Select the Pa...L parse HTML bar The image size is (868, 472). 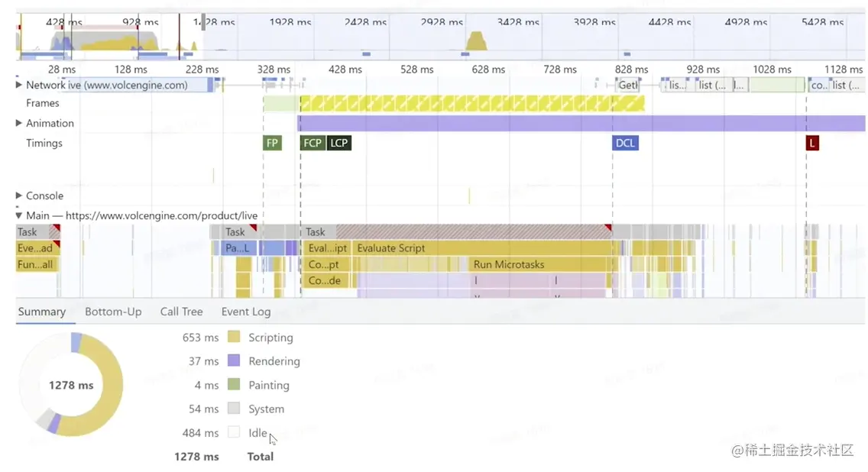tap(240, 248)
